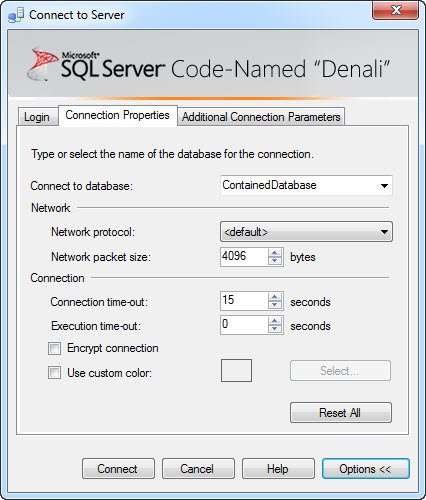Decrease Connection time-out with down arrow
426x500 pixels.
coord(275,305)
